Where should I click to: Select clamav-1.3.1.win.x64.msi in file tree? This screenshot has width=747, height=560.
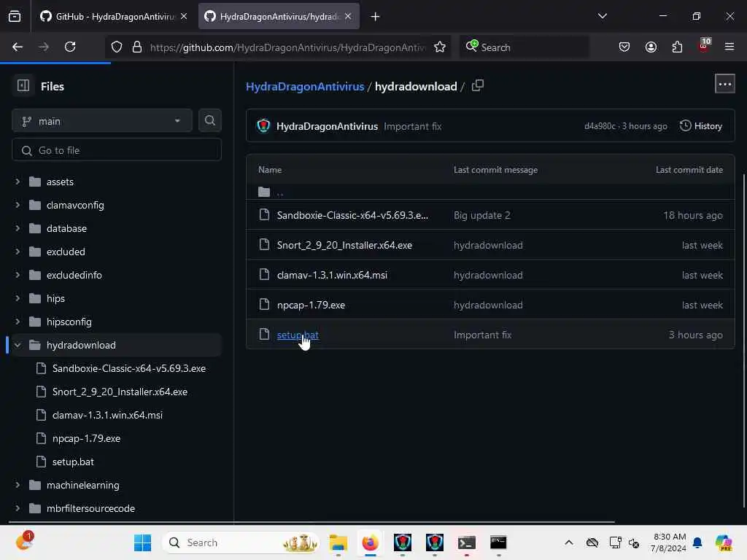coord(107,415)
